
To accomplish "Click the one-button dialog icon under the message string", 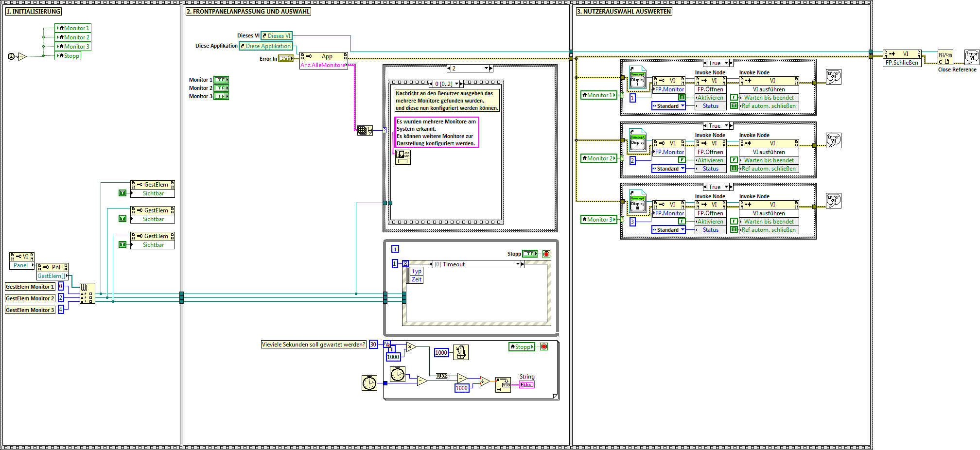I will pos(403,157).
